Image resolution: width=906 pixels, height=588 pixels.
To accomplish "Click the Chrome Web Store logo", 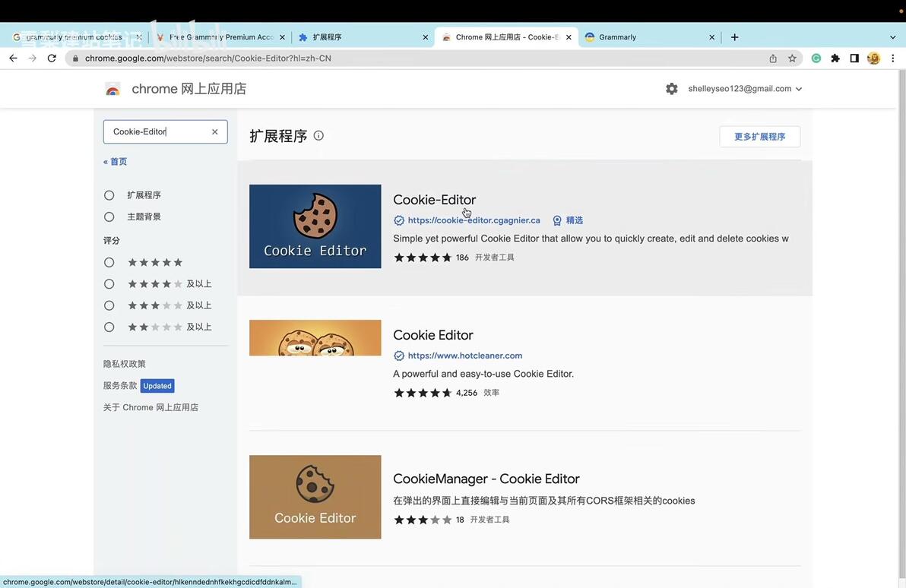I will pyautogui.click(x=112, y=89).
